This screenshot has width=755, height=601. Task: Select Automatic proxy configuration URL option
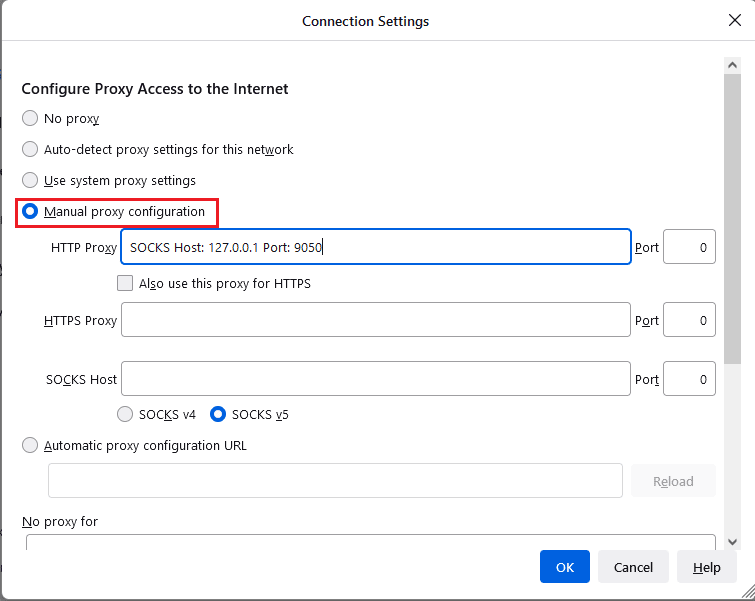click(30, 445)
